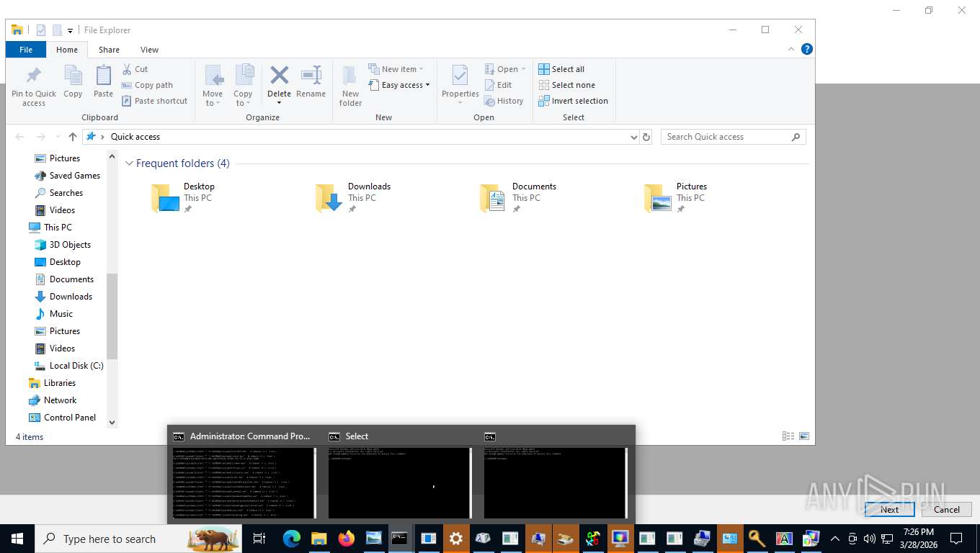The image size is (980, 553).
Task: Expand the address bar history dropdown
Action: click(633, 137)
